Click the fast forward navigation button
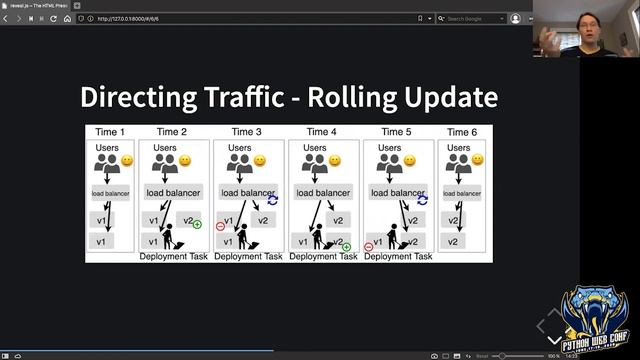Image resolution: width=640 pixels, height=360 pixels. (x=41, y=19)
